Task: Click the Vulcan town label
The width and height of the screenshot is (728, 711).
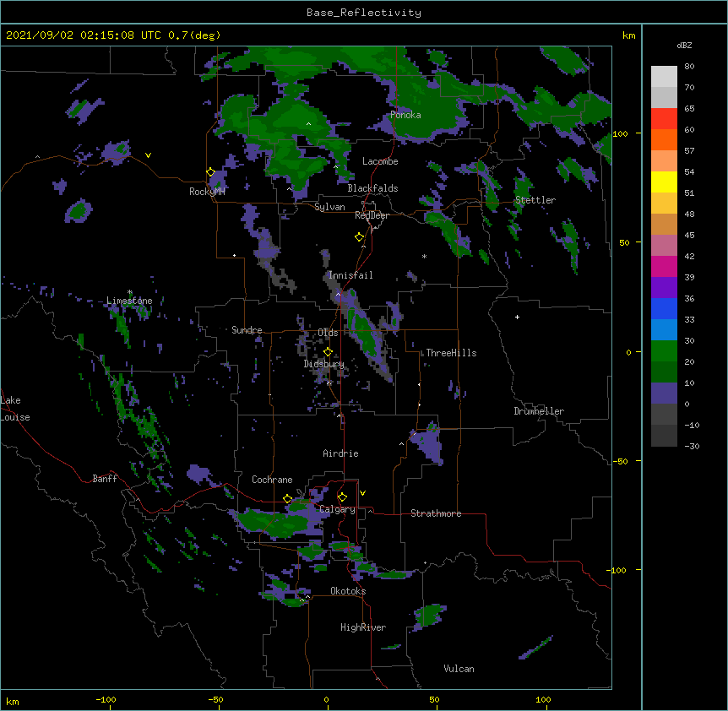Action: click(459, 669)
